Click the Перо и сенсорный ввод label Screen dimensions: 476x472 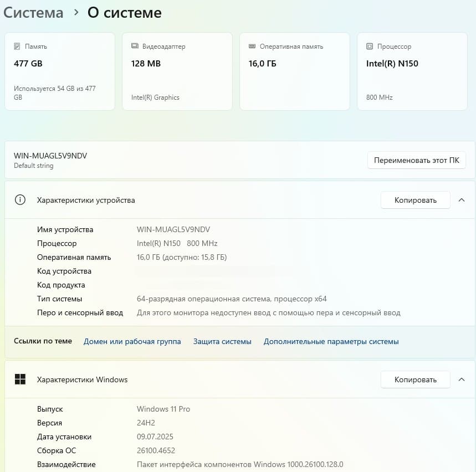(x=80, y=312)
